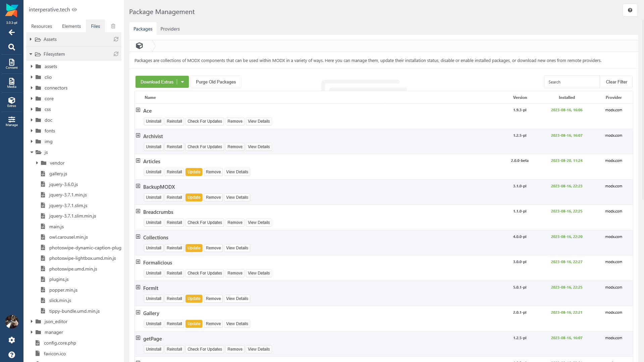Switch to Elements tab
The image size is (644, 362).
[x=71, y=26]
